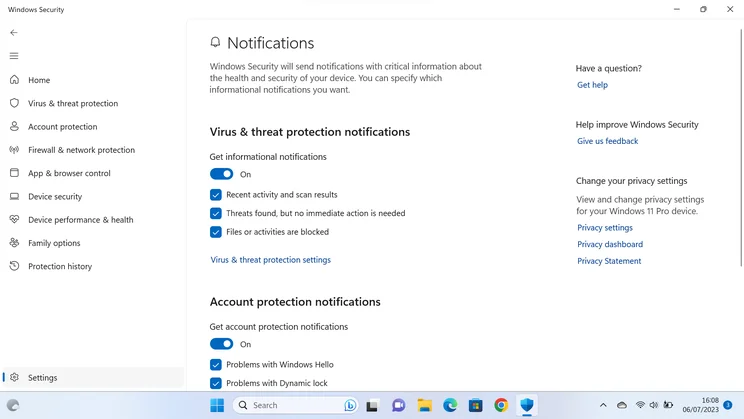Image resolution: width=744 pixels, height=419 pixels.
Task: Select App & browser control menu item
Action: (69, 173)
